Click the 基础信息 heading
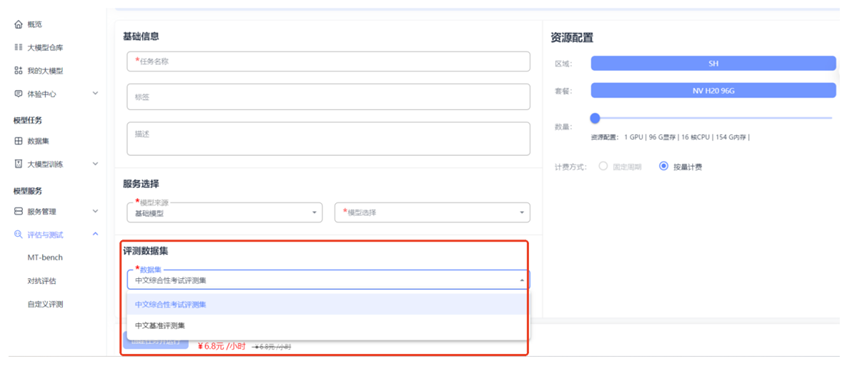The width and height of the screenshot is (865, 384). click(141, 36)
